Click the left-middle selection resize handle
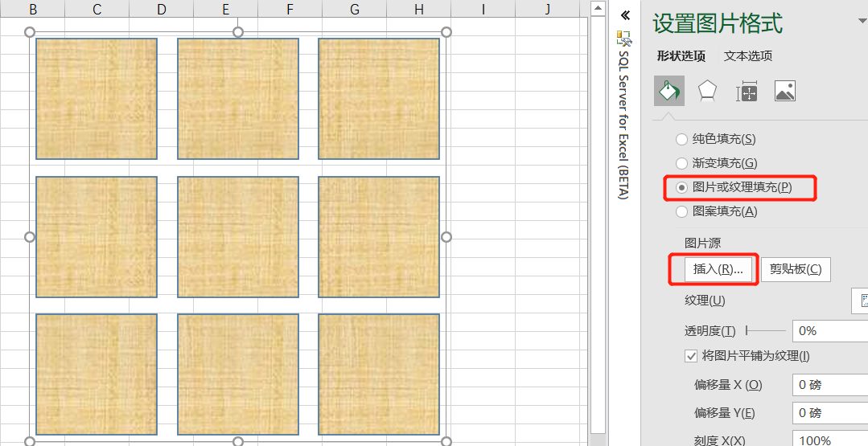 30,236
